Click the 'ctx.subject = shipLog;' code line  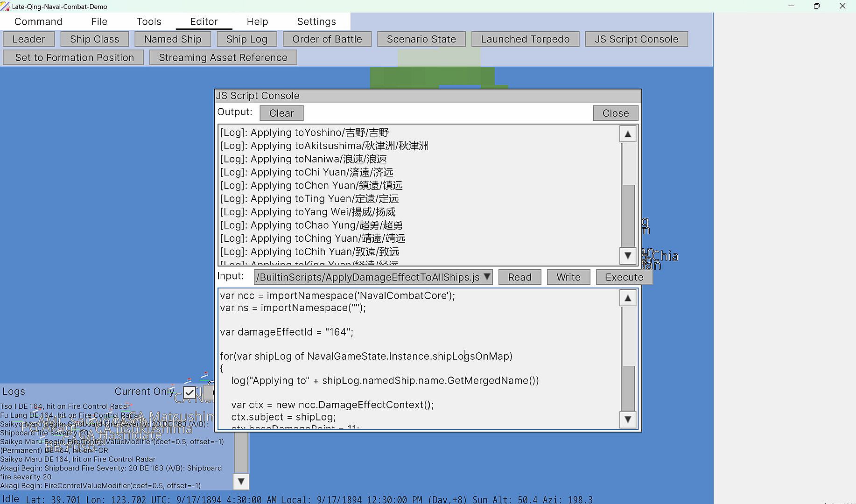283,417
